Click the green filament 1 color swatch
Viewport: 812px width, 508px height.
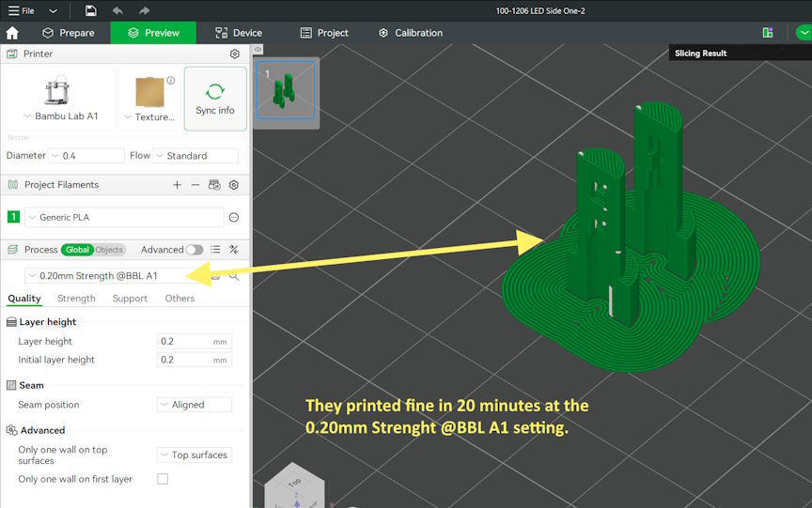click(13, 218)
